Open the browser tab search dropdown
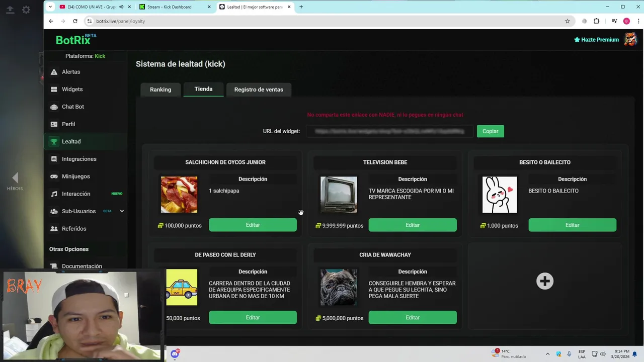Image resolution: width=644 pixels, height=362 pixels. (50, 7)
